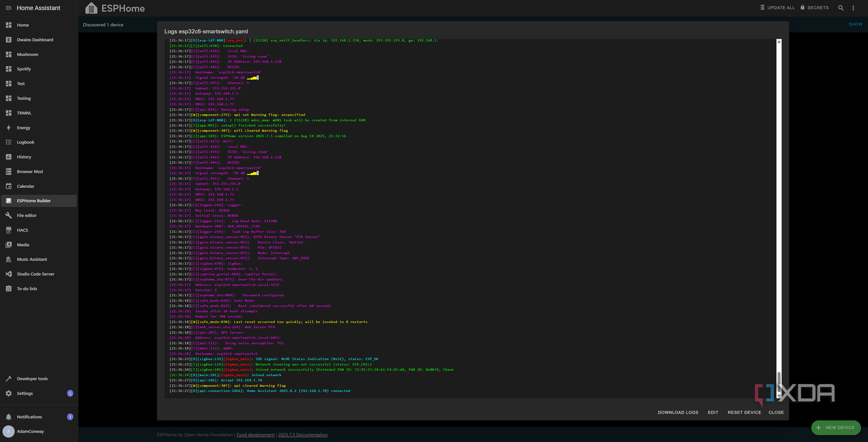Open Developer tools hammer icon
The height and width of the screenshot is (442, 868).
pos(8,379)
